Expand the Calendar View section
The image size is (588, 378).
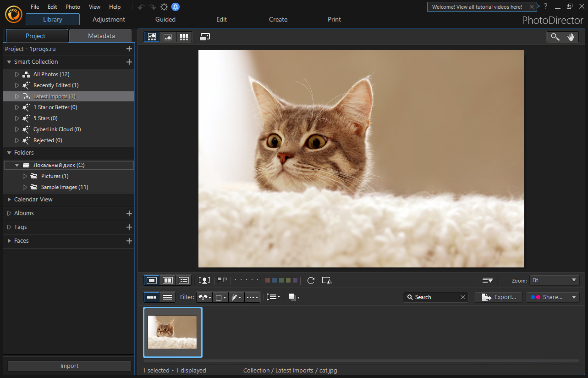tap(9, 200)
